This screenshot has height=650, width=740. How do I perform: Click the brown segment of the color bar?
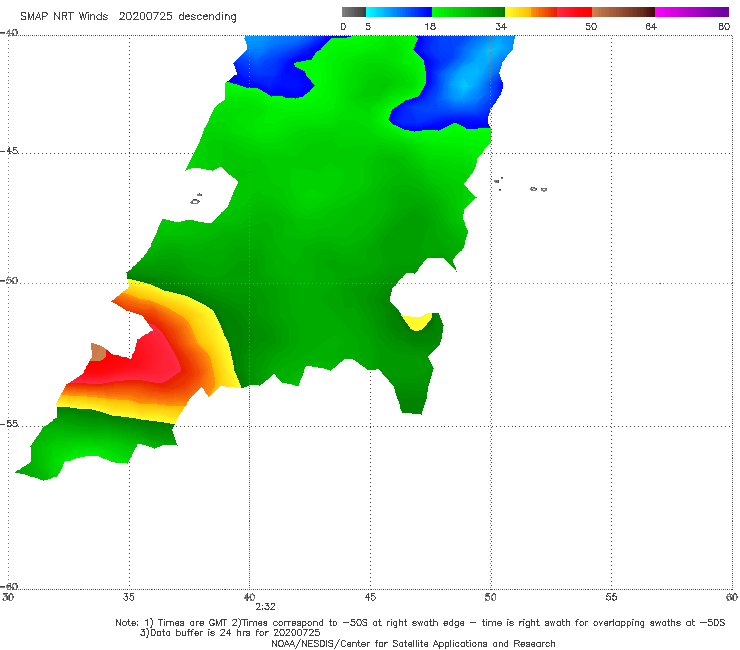(x=623, y=12)
